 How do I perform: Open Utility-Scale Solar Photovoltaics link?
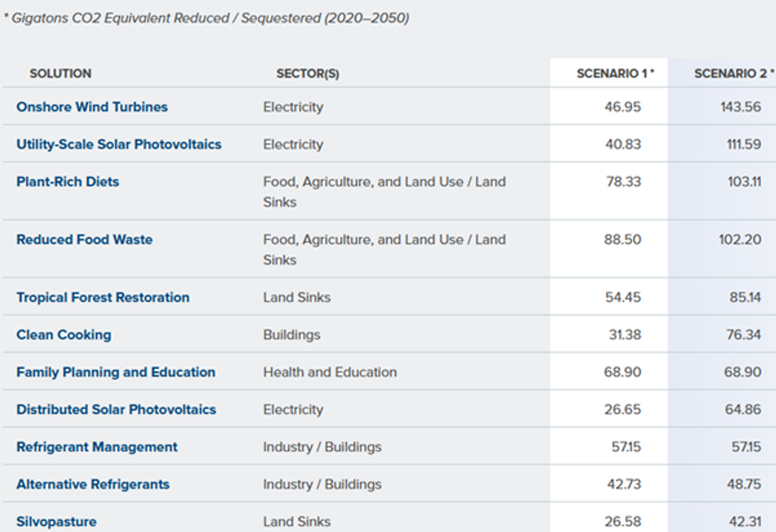pyautogui.click(x=119, y=144)
